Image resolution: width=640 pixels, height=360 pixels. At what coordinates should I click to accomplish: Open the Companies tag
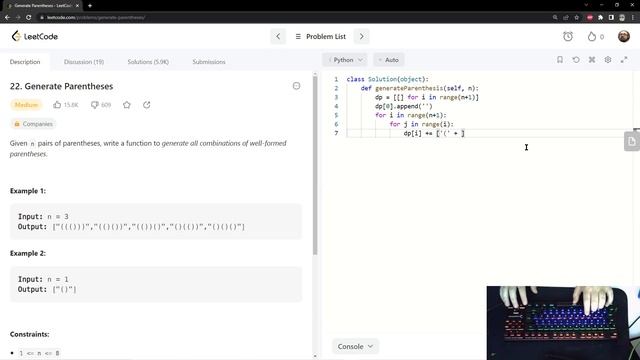(x=33, y=124)
